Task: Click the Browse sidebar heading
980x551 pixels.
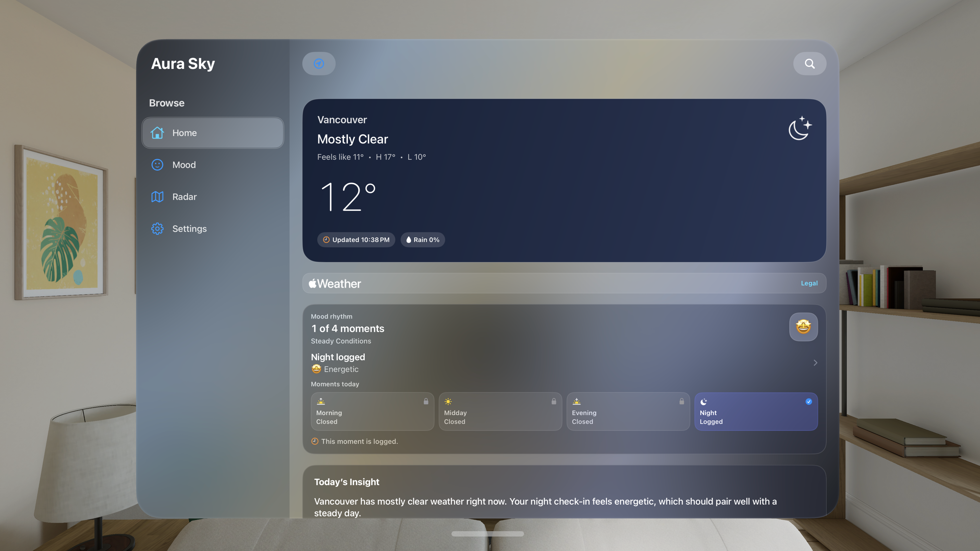Action: point(167,103)
